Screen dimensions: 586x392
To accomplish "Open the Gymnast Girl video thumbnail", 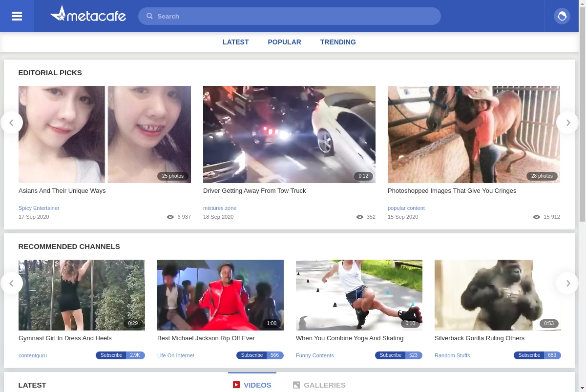I will (x=82, y=295).
